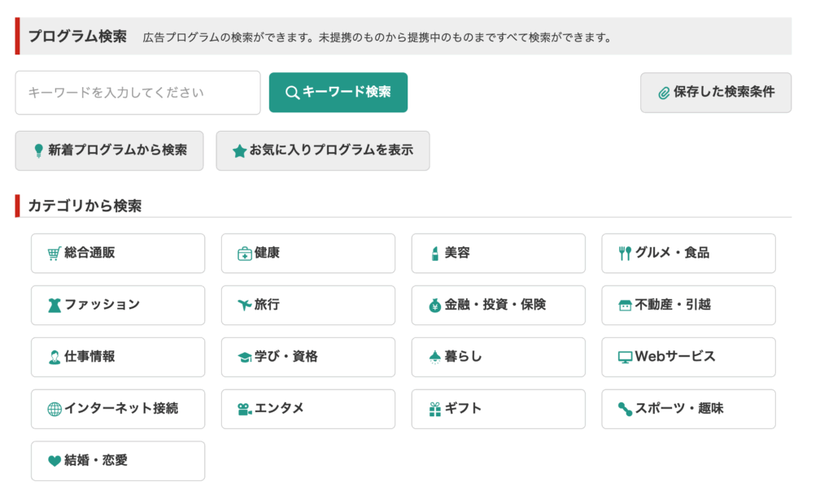Open the Webサービス category
Image resolution: width=833 pixels, height=504 pixels.
tap(688, 357)
